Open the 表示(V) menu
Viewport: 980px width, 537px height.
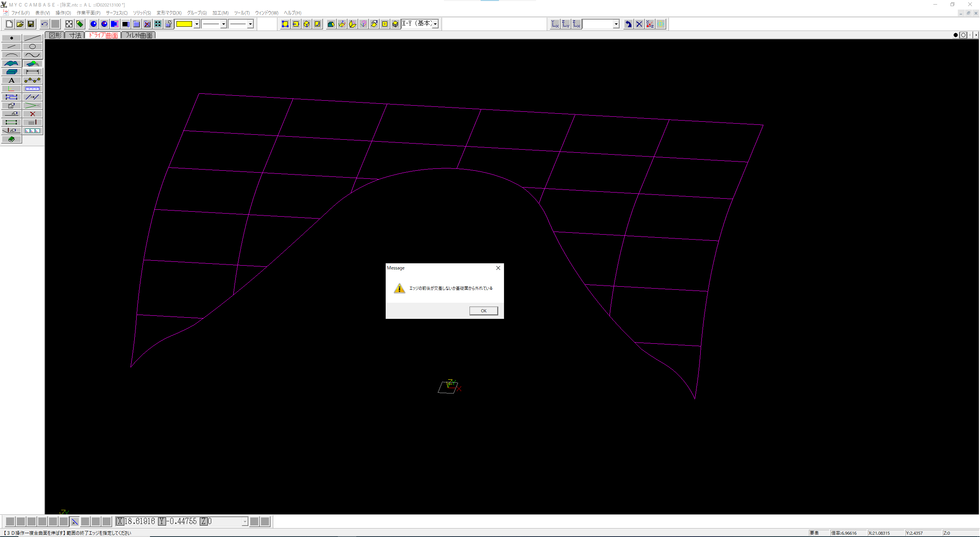[43, 13]
